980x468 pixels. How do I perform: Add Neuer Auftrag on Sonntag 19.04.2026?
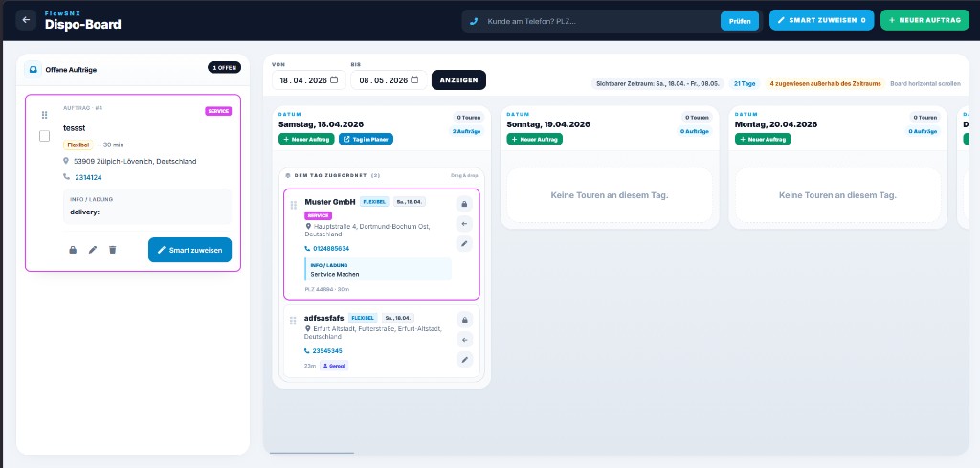534,139
